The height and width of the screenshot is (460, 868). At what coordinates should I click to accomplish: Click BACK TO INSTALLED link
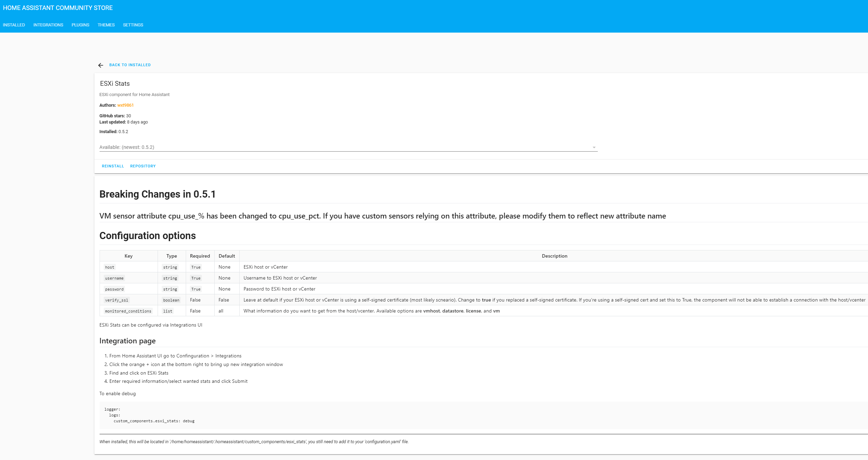pyautogui.click(x=130, y=65)
